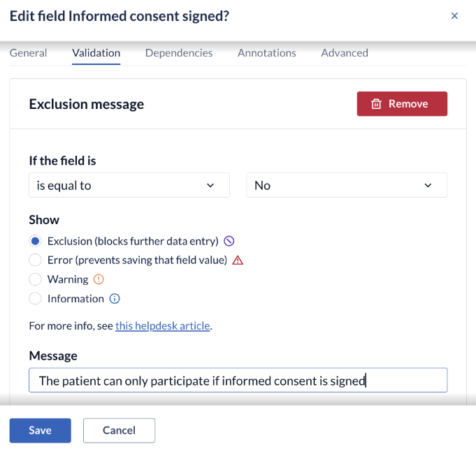This screenshot has width=476, height=449.
Task: Choose the Error radio option
Action: click(x=35, y=260)
